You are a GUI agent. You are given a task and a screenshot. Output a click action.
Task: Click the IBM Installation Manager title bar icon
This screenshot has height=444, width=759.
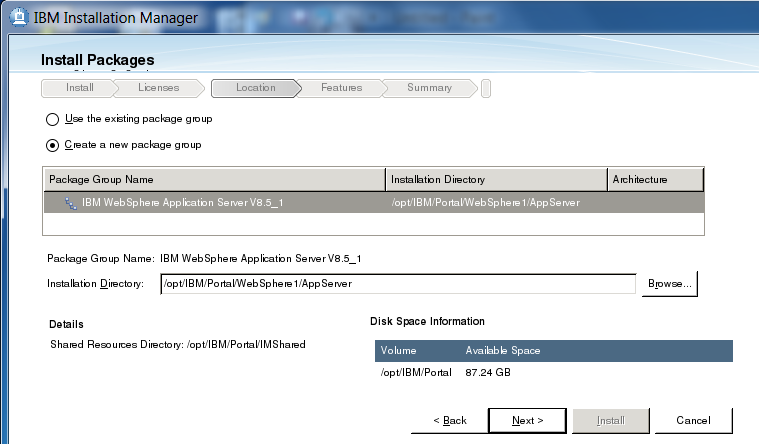pos(19,17)
